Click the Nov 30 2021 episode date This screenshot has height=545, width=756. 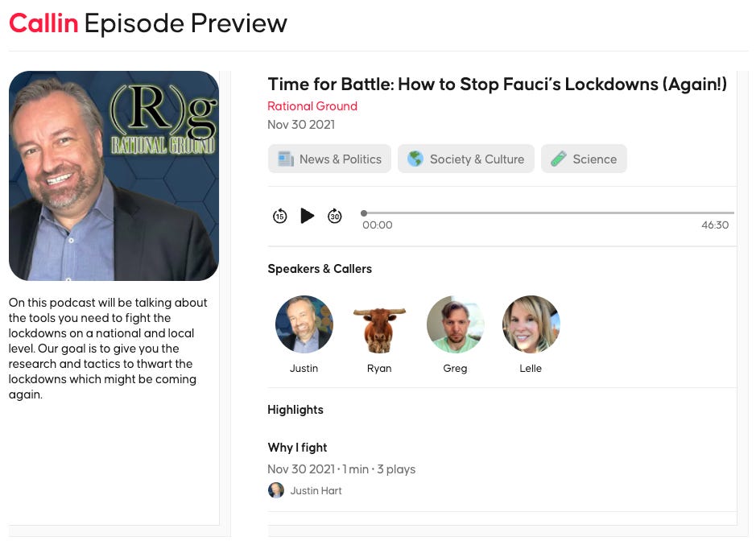pyautogui.click(x=301, y=125)
